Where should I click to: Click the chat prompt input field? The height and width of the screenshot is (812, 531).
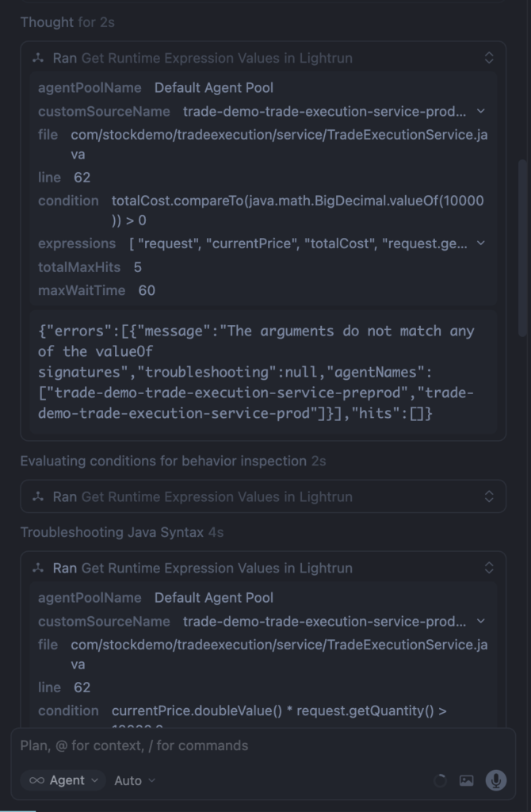click(x=262, y=745)
